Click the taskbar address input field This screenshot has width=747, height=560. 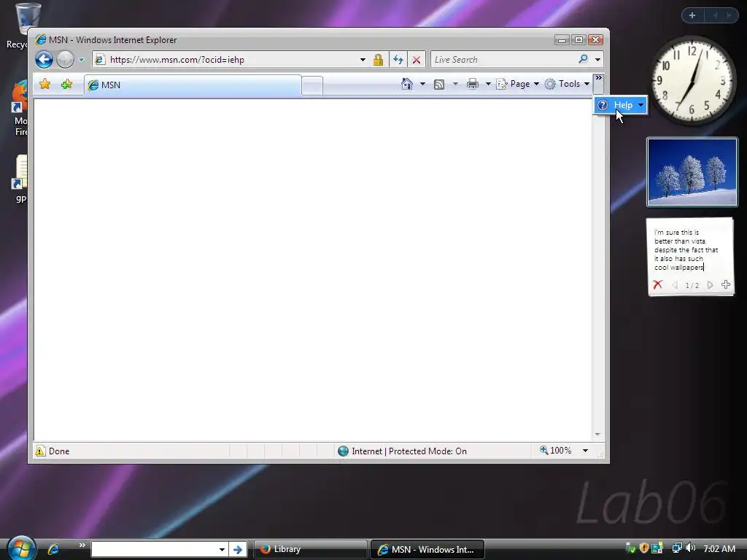[x=153, y=549]
